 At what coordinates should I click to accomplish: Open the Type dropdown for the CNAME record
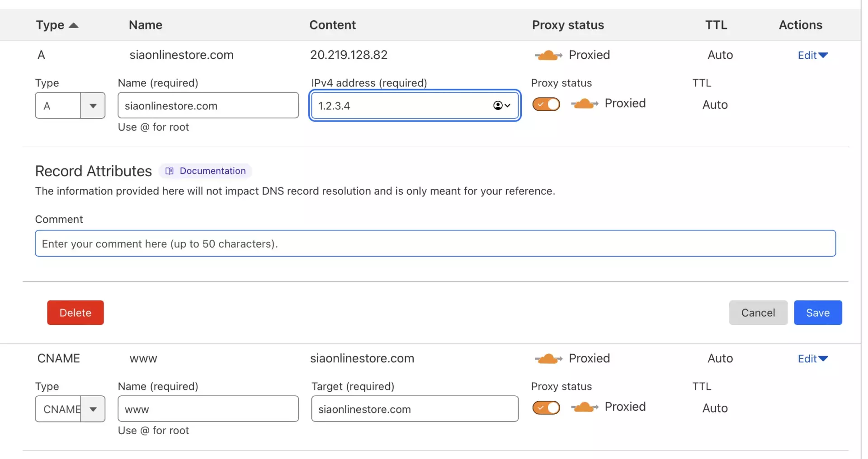coord(93,409)
